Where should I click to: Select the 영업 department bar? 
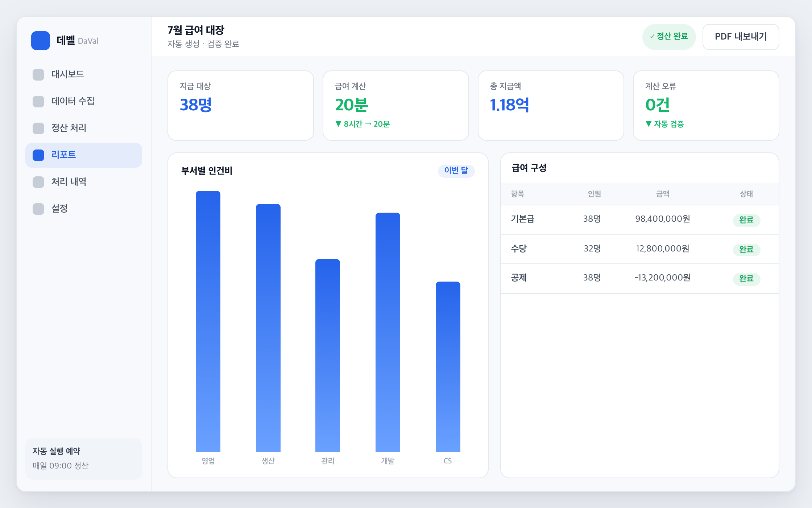(208, 321)
